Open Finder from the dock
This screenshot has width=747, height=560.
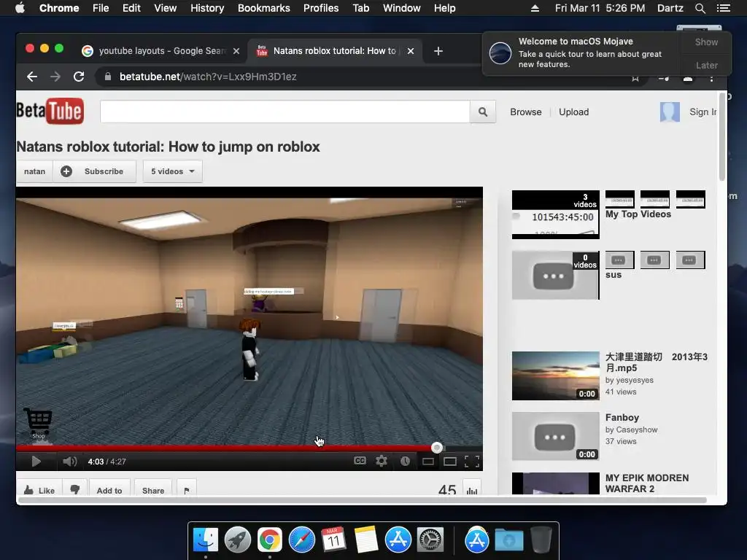pyautogui.click(x=206, y=540)
